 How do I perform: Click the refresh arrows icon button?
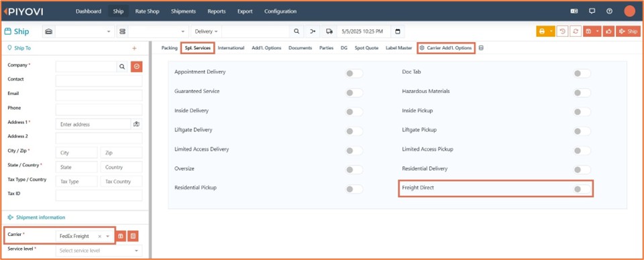576,31
